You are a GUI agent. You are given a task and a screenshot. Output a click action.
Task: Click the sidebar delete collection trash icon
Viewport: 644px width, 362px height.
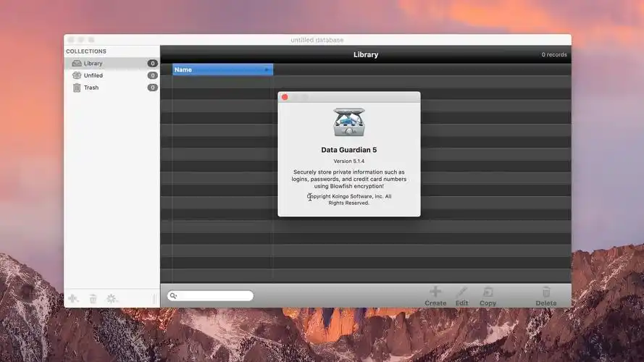(93, 298)
